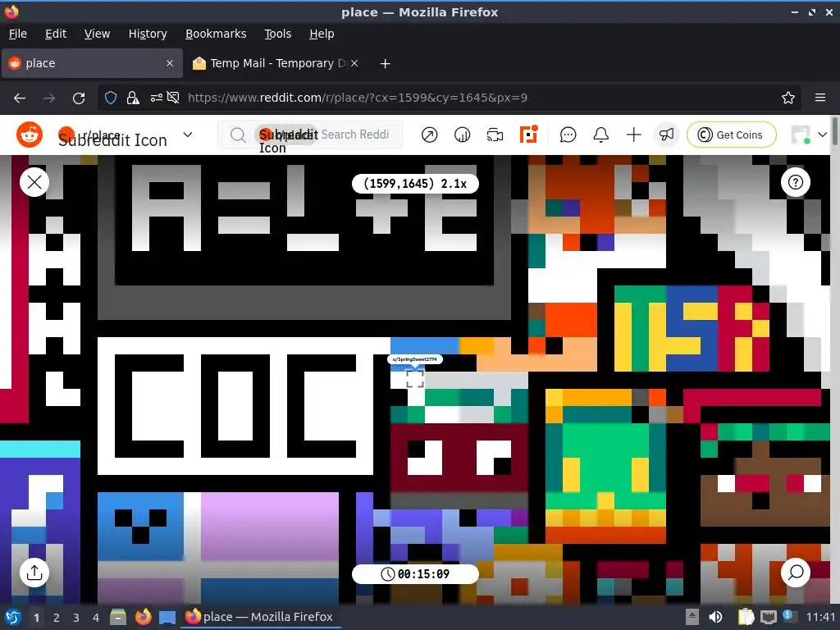The height and width of the screenshot is (630, 840).
Task: Open the tracking protection shield icon
Action: tap(111, 98)
